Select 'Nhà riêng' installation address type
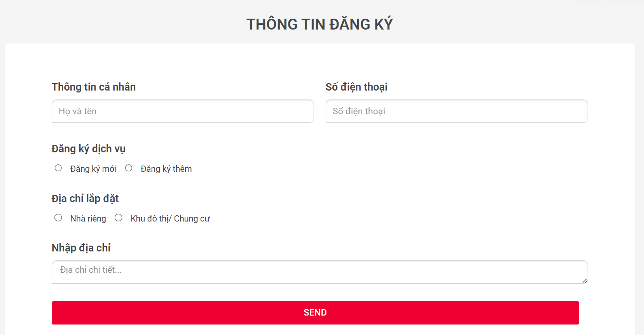 [58, 217]
